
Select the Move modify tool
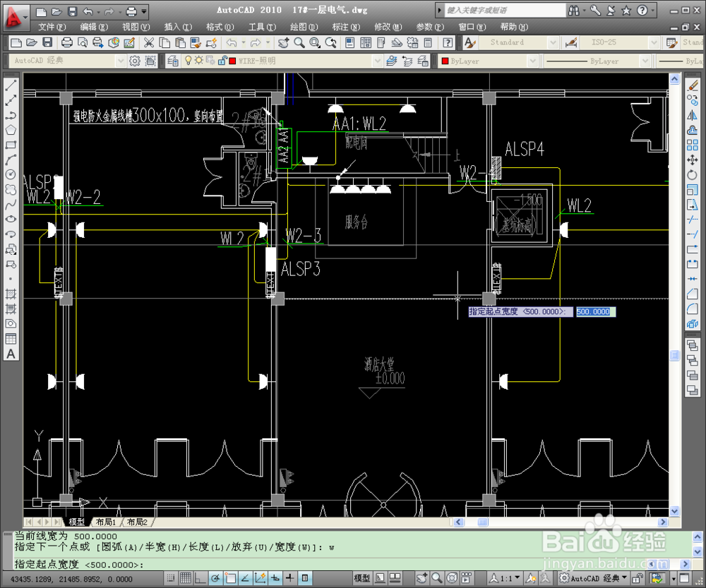[693, 160]
